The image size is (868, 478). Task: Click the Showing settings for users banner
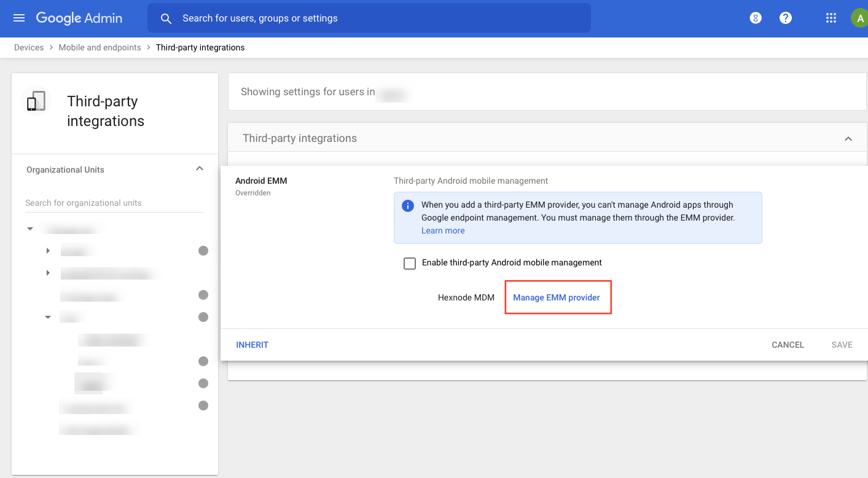coord(547,92)
